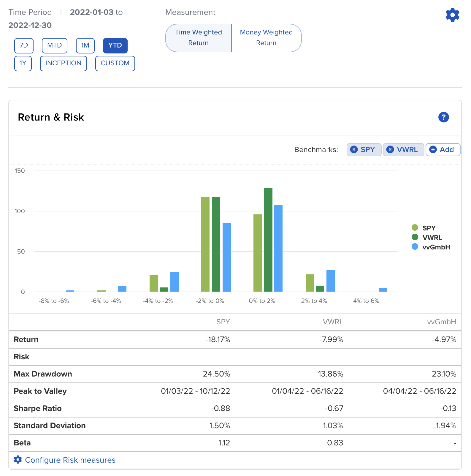Click VWRL standard deviation 1.03%
Viewport: 471px width, 476px height.
point(333,426)
